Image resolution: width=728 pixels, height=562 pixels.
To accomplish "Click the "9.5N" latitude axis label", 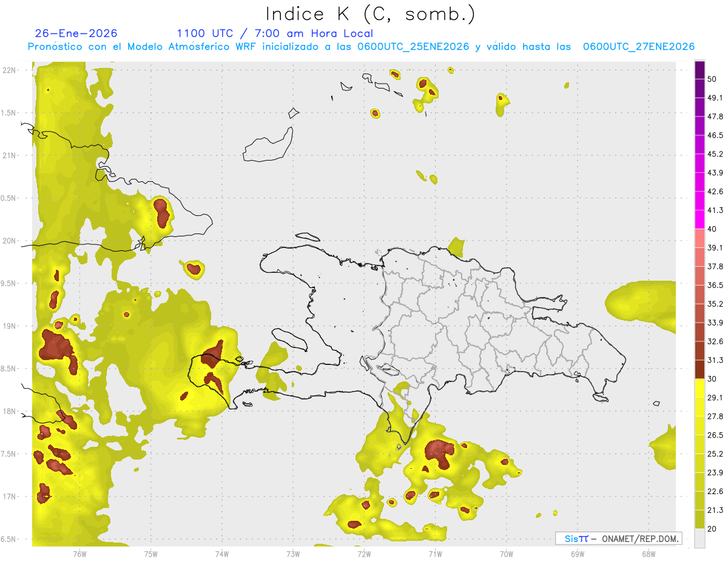I will 8,283.
